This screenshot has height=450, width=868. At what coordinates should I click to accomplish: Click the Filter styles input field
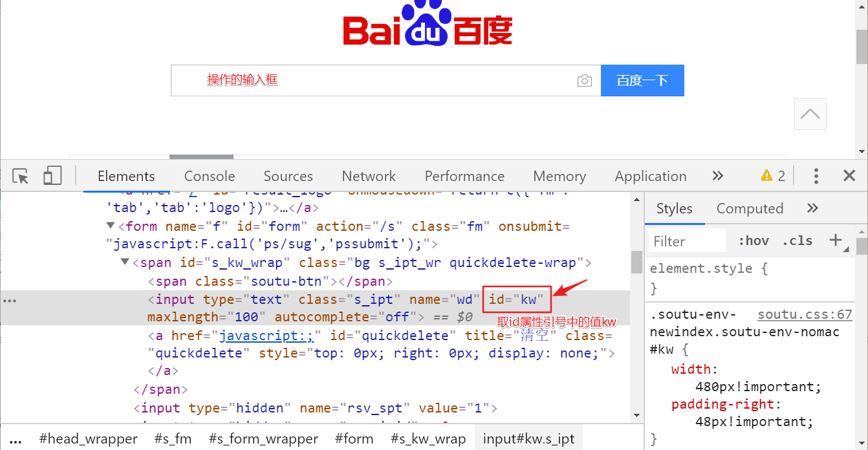point(688,241)
